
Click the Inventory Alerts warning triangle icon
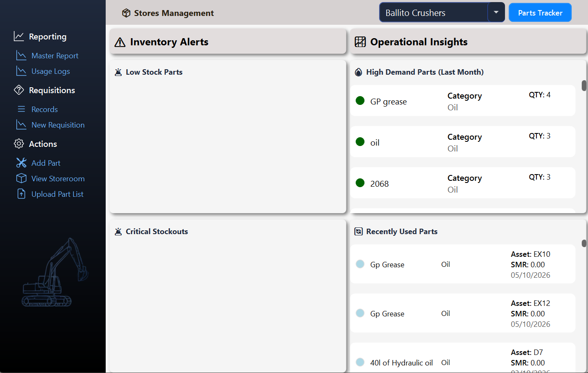pyautogui.click(x=120, y=42)
